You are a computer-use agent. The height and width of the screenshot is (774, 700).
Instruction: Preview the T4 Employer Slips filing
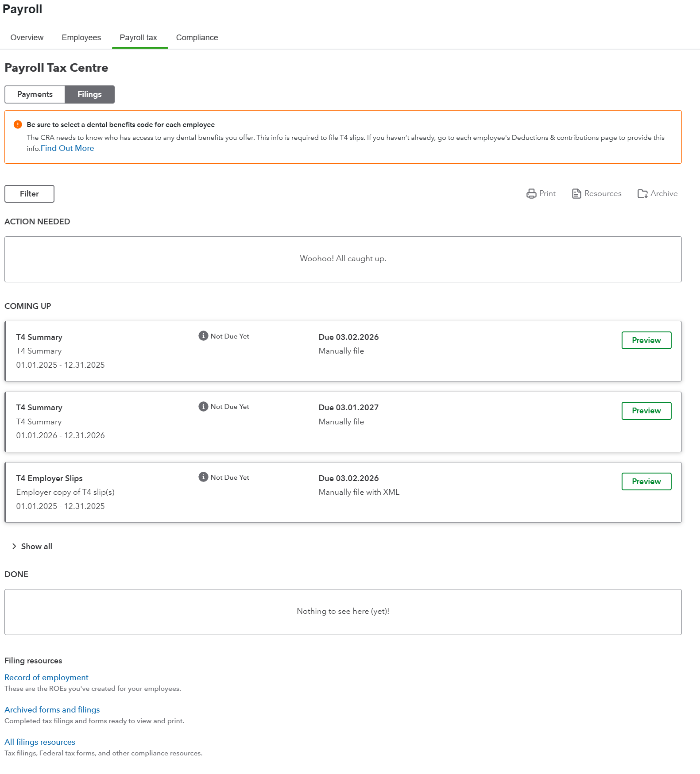pyautogui.click(x=646, y=481)
